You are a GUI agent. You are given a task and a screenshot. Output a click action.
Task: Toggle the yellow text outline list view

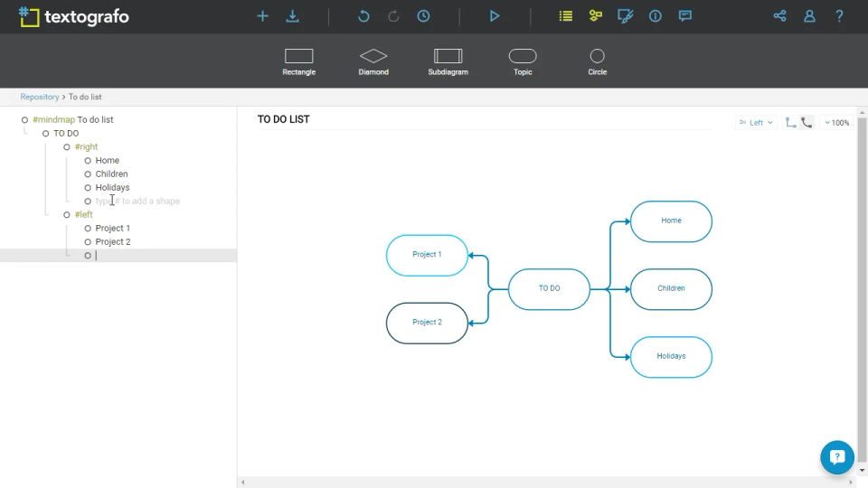click(x=566, y=16)
